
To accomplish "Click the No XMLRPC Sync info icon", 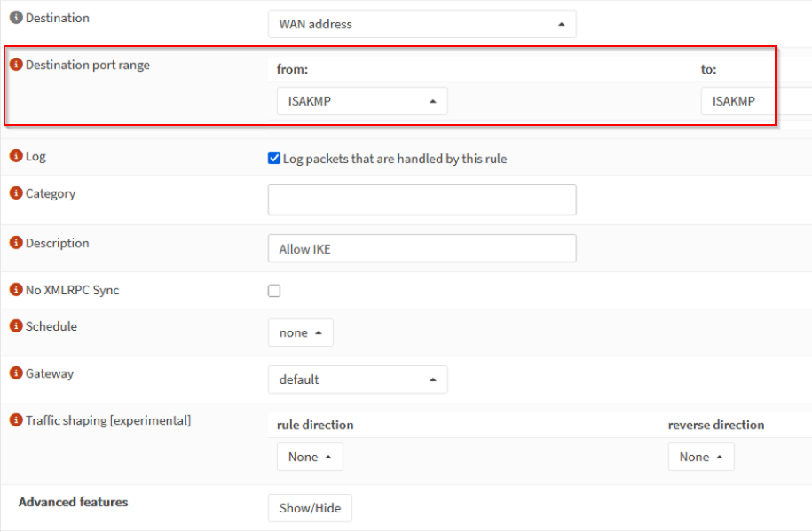I will 16,290.
